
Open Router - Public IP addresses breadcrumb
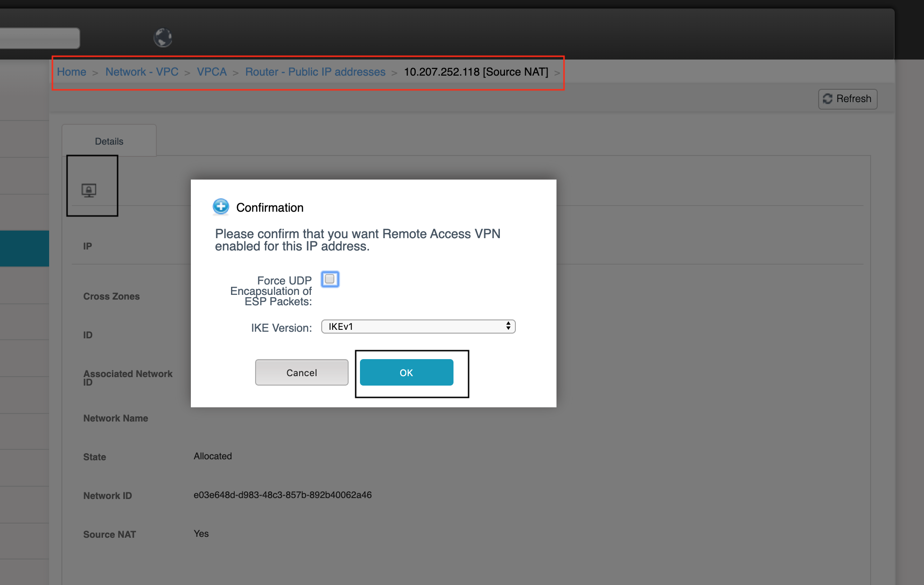tap(315, 72)
